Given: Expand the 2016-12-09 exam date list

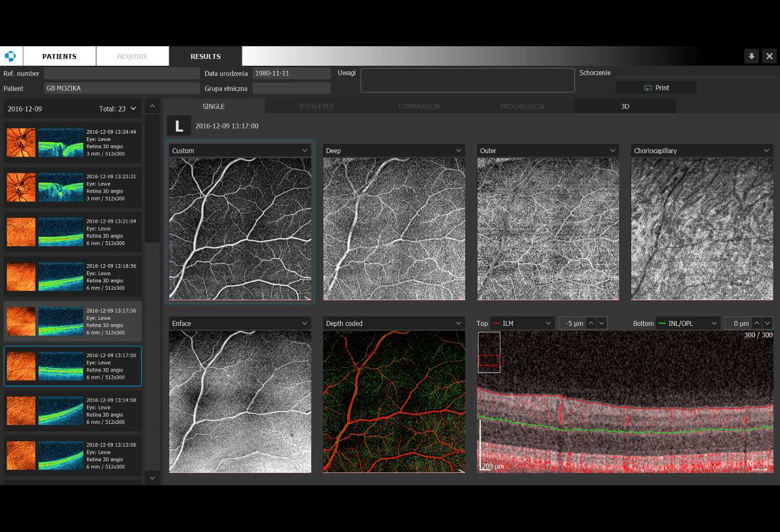Looking at the screenshot, I should 133,109.
